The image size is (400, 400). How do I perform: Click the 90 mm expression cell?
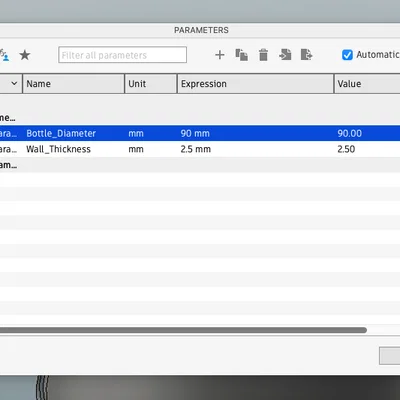pyautogui.click(x=195, y=133)
